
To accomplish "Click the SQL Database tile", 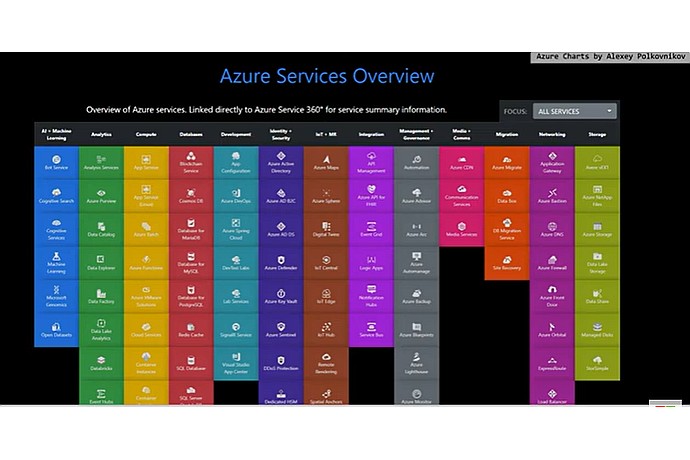I will [x=191, y=364].
